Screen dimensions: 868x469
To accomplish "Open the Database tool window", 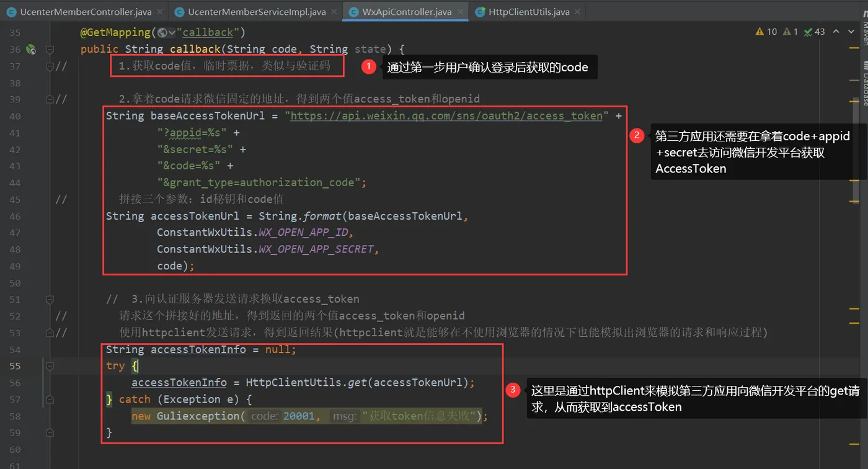I will click(864, 84).
